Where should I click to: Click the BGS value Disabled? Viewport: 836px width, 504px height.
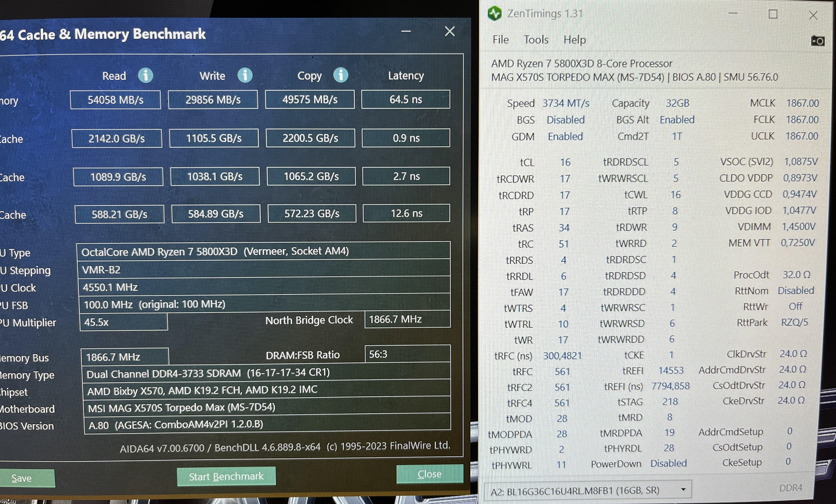(x=565, y=120)
